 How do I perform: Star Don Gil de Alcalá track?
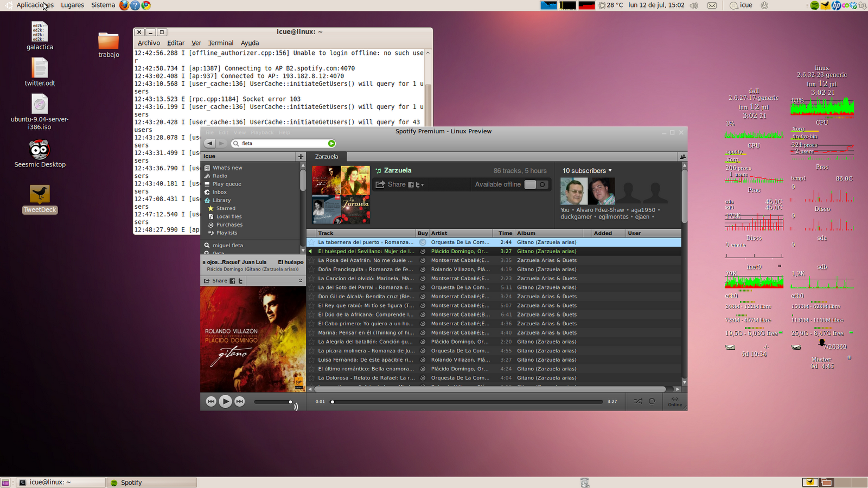pyautogui.click(x=312, y=297)
